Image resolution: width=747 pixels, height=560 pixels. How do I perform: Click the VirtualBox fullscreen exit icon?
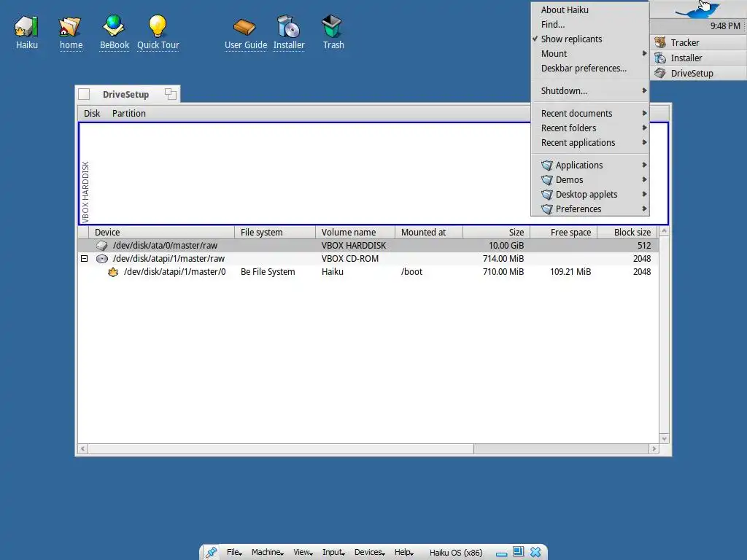(519, 551)
